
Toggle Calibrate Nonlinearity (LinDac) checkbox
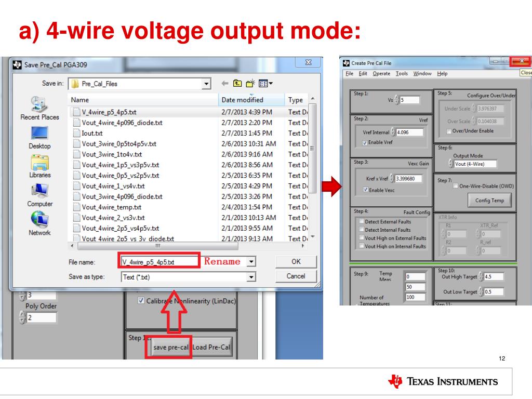pos(141,300)
